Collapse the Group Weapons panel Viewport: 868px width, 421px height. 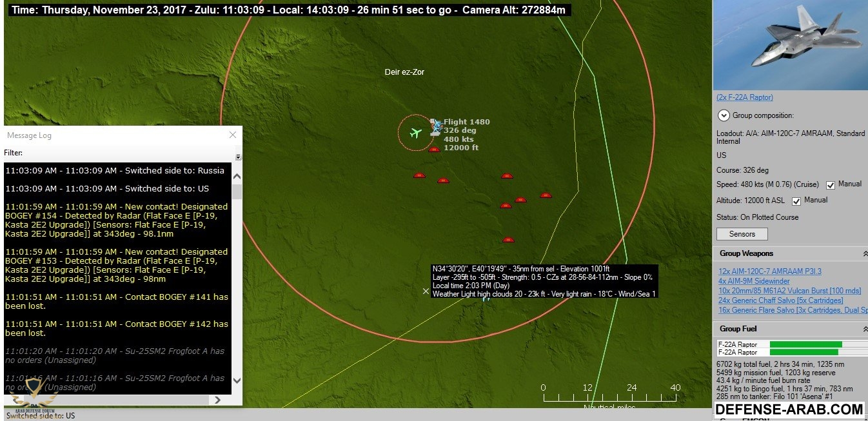pos(865,254)
